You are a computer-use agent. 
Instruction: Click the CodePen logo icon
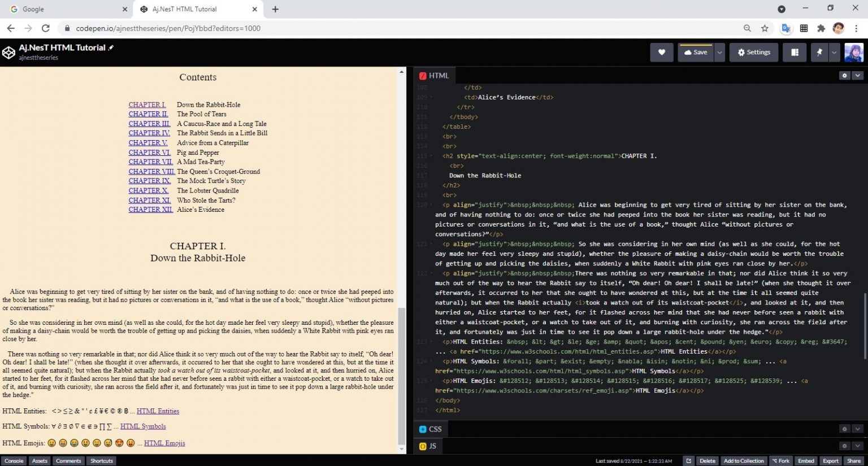click(x=8, y=53)
